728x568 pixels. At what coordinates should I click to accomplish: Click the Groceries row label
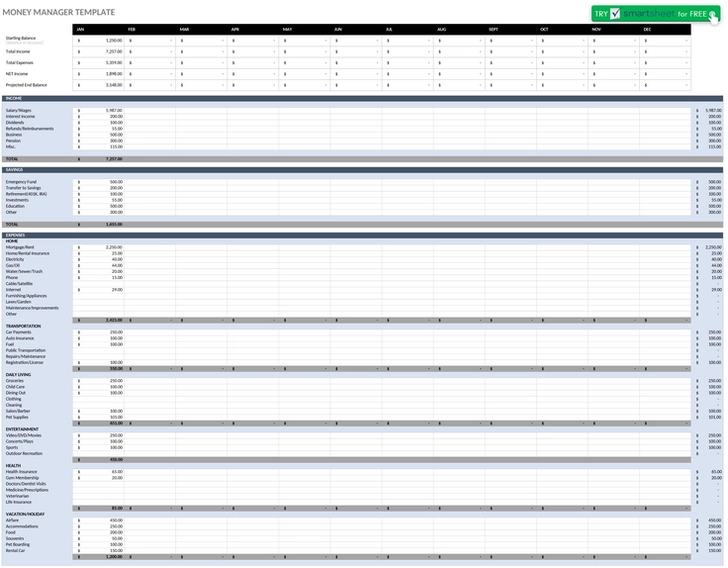click(15, 381)
